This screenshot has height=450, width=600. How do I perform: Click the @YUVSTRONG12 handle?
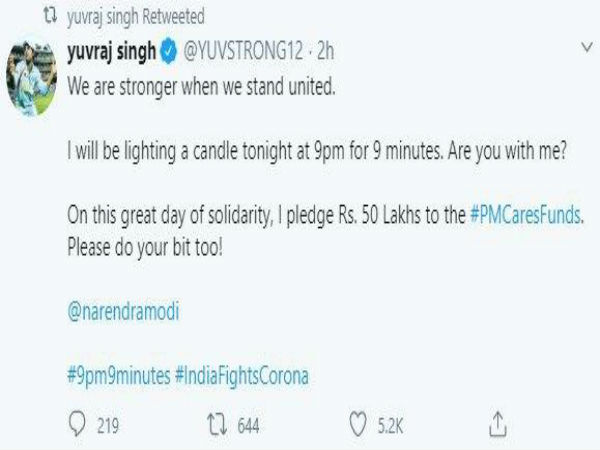[x=243, y=51]
